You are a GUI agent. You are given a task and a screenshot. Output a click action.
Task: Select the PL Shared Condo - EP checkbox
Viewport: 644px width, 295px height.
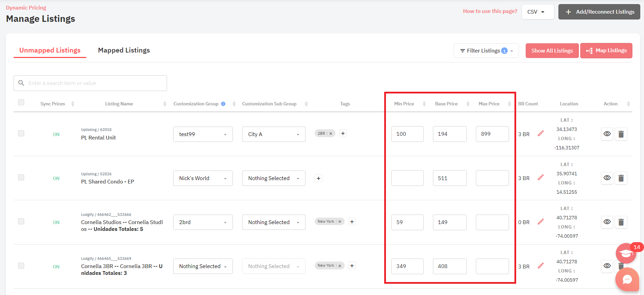[x=21, y=177]
